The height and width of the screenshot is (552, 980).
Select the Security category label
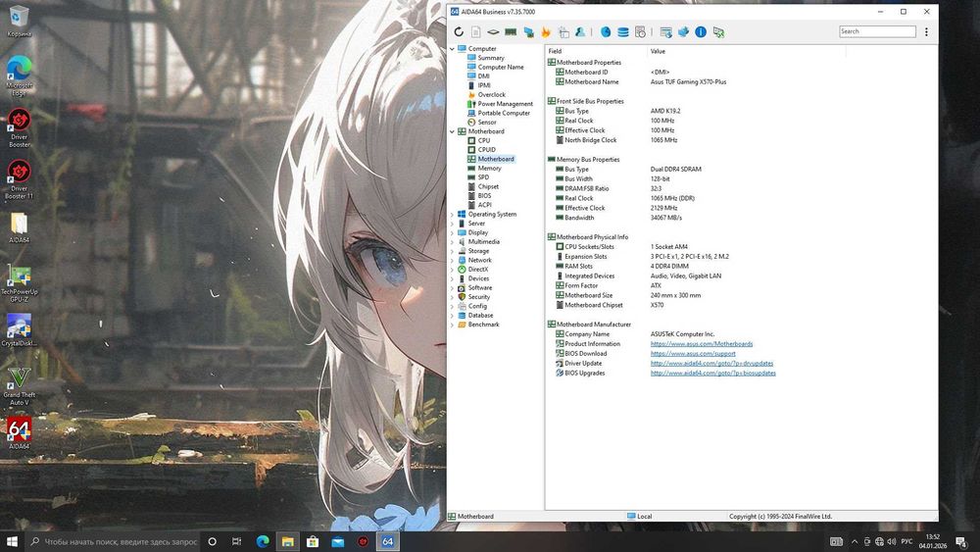tap(479, 297)
